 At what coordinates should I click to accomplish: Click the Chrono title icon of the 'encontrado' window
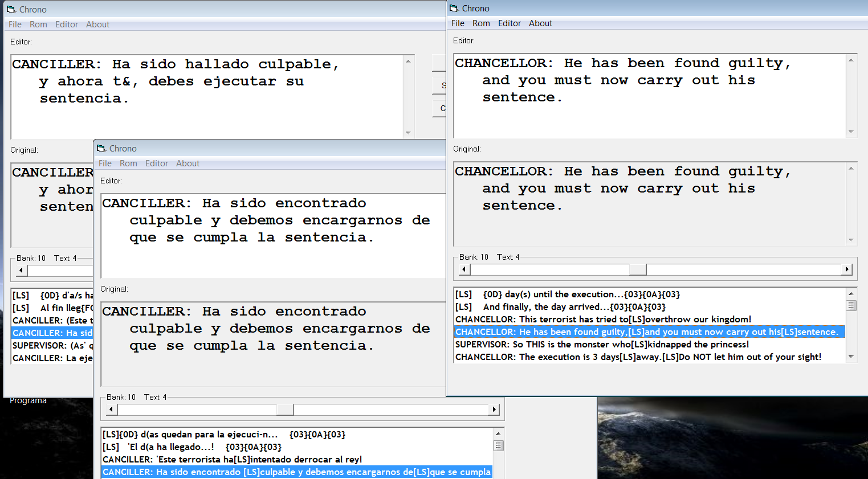coord(101,149)
